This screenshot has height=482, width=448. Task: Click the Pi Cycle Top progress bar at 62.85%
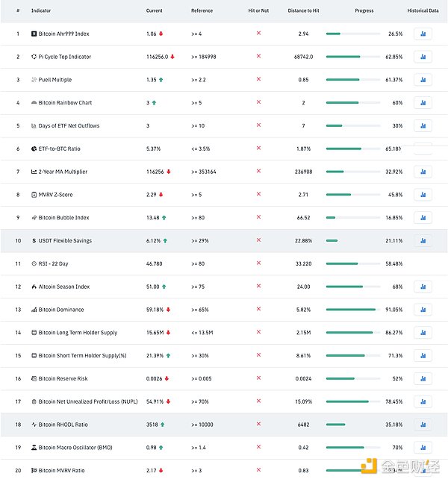(x=353, y=57)
